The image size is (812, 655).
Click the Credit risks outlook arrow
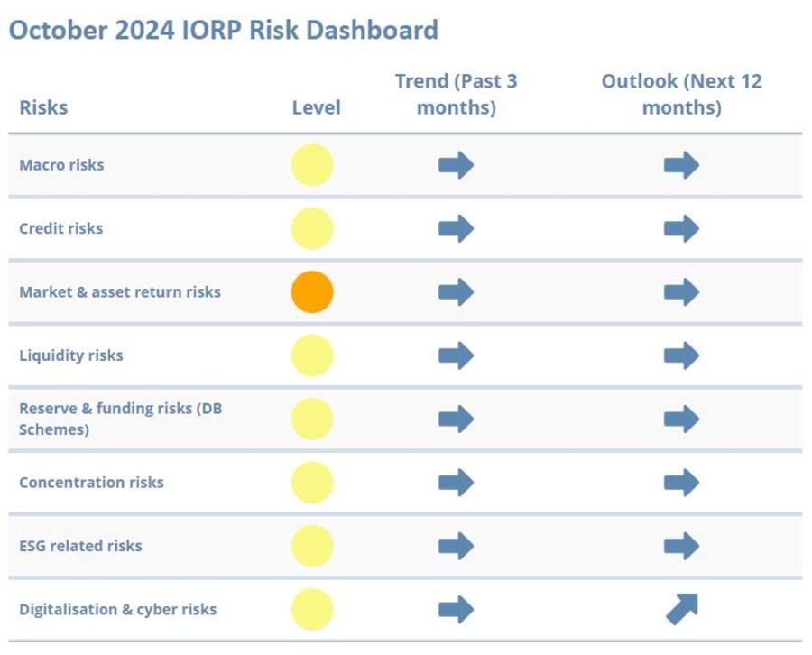coord(681,228)
